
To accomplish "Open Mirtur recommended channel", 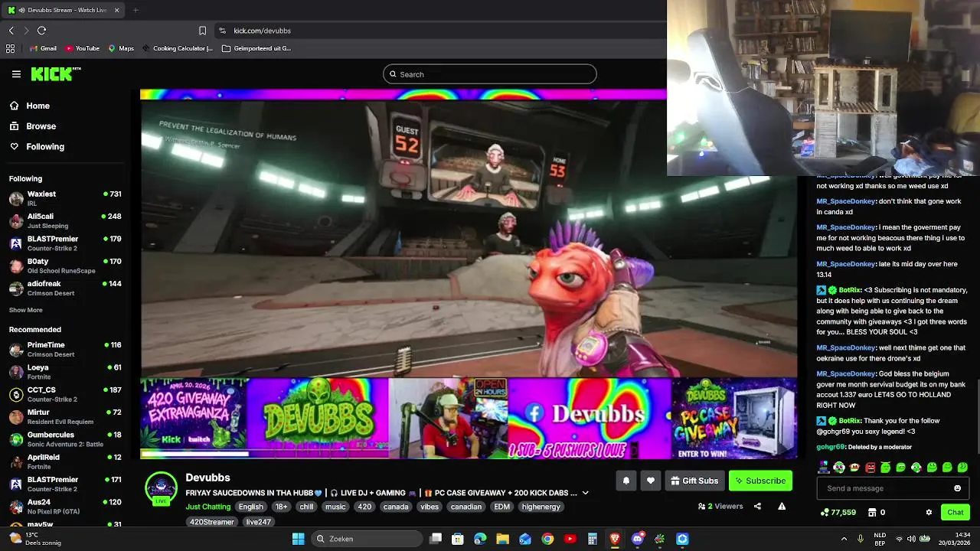I will pos(65,416).
